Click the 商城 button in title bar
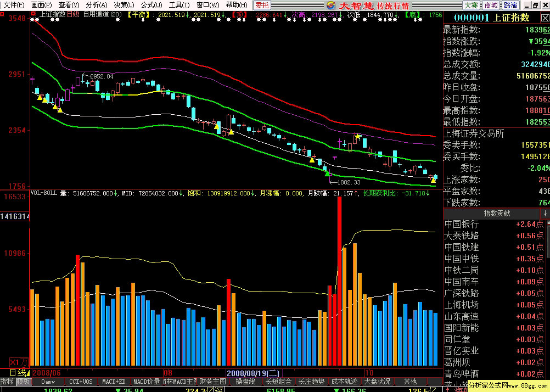Image resolution: width=550 pixels, height=392 pixels. 491,5
